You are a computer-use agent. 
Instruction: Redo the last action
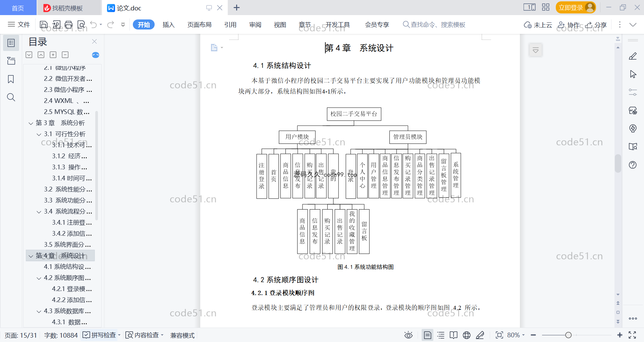coord(111,24)
